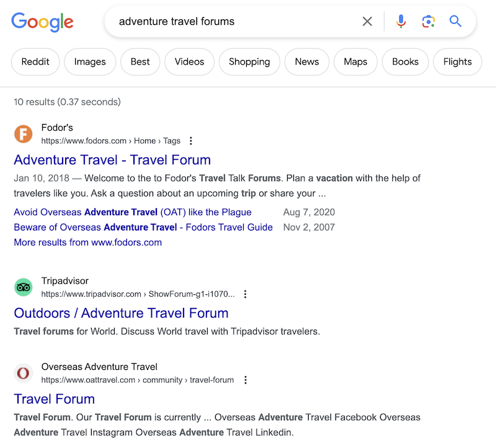Select the Flights filter chip
The image size is (496, 448).
[457, 61]
